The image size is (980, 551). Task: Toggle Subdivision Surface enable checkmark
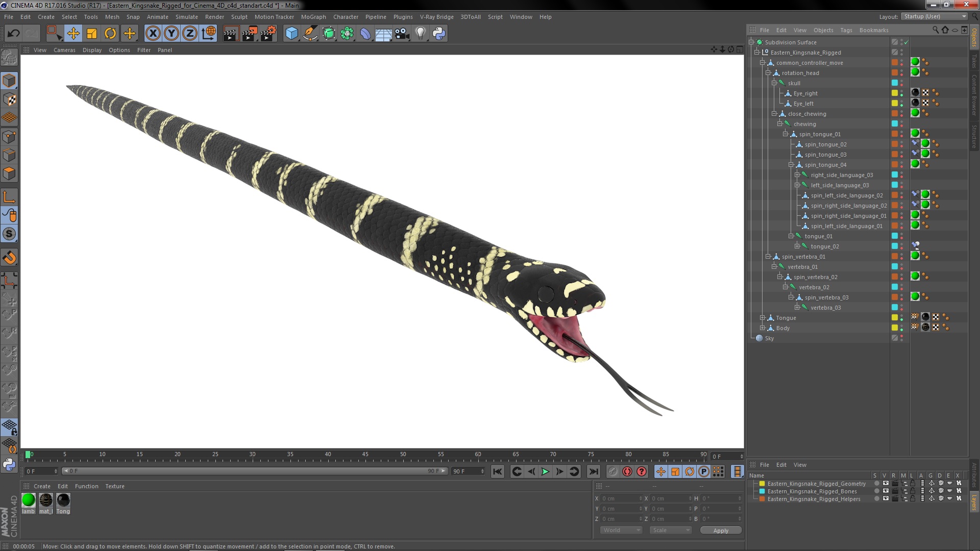tap(906, 42)
